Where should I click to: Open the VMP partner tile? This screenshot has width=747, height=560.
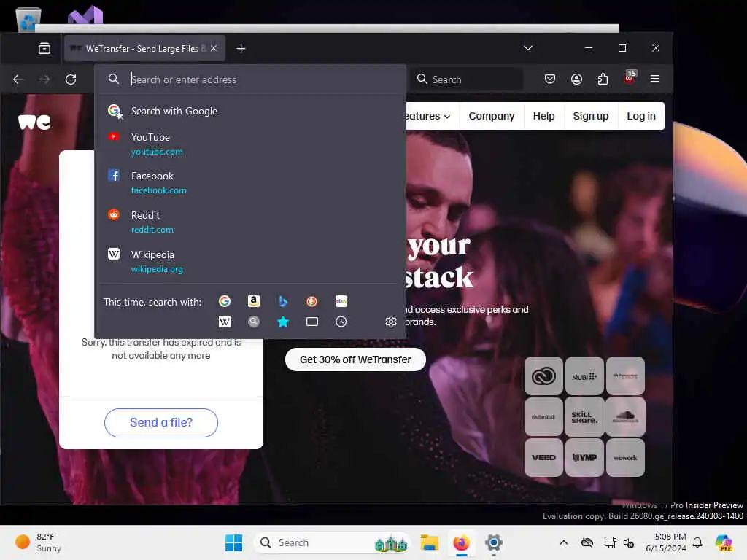click(584, 458)
